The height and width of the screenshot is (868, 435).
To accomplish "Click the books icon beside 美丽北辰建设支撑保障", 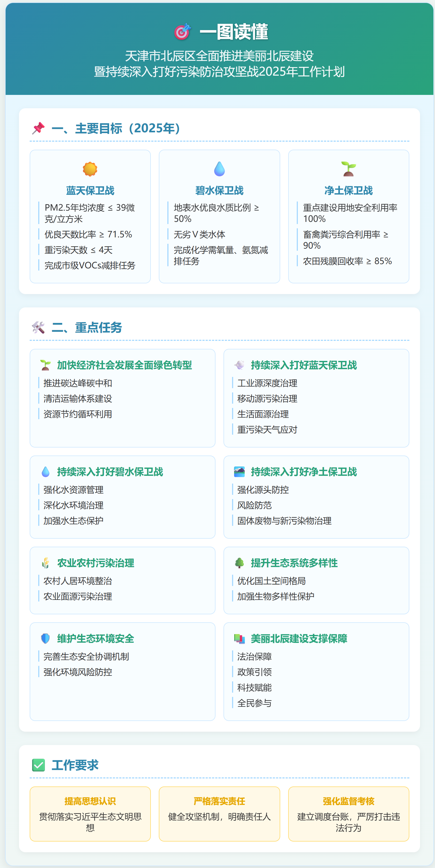I will coord(239,639).
